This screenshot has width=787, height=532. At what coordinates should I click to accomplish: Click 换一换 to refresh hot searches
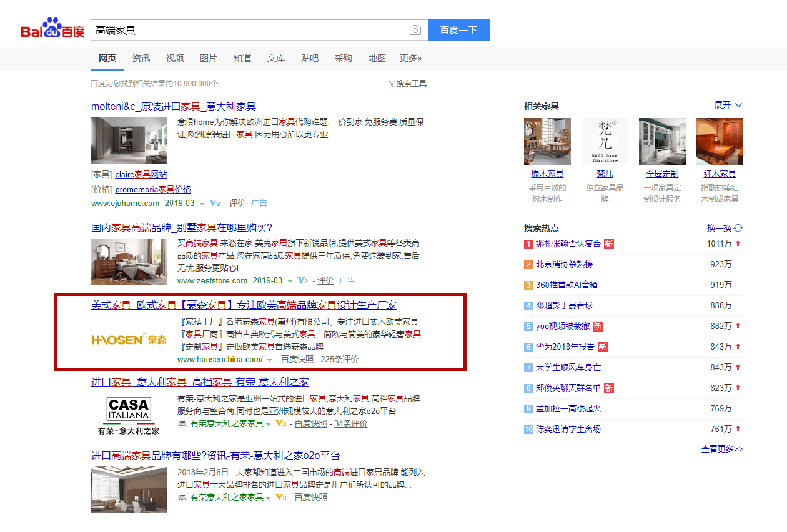point(719,228)
